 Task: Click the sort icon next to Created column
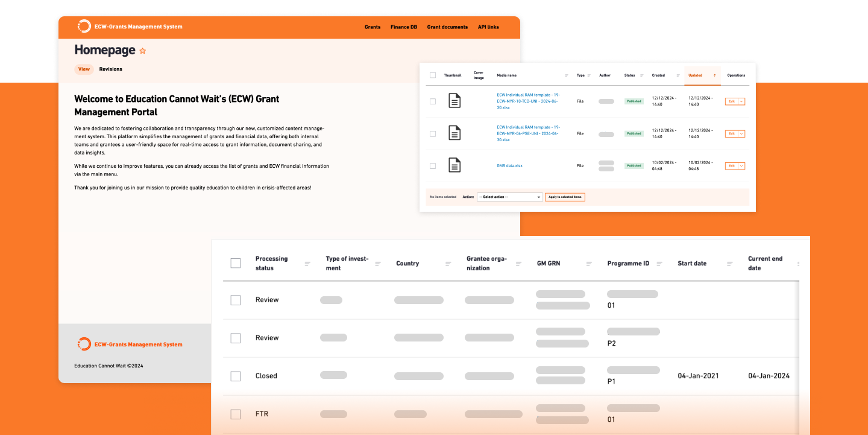(x=678, y=75)
